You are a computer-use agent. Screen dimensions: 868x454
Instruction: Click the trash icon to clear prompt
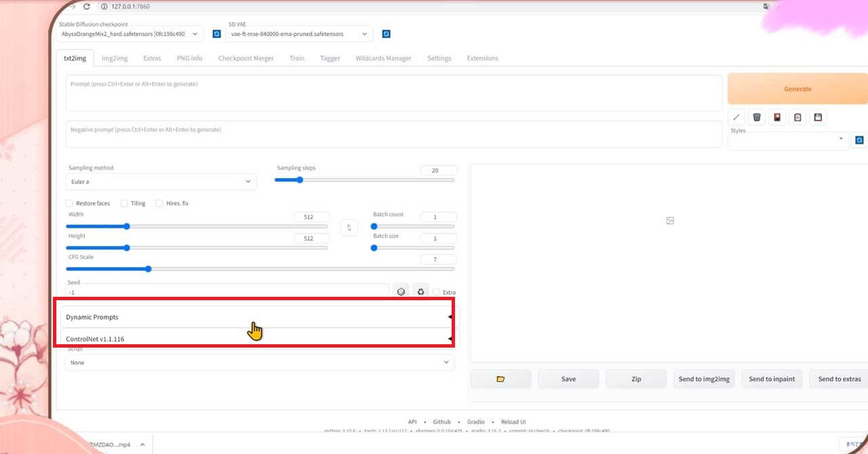757,117
